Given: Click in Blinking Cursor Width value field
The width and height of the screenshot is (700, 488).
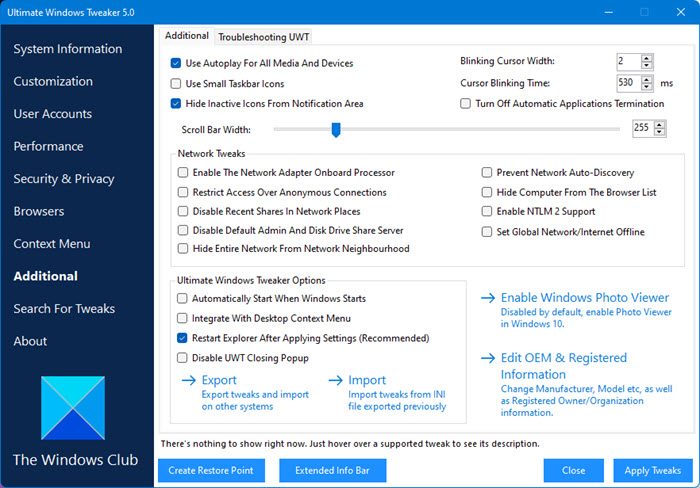Looking at the screenshot, I should click(629, 62).
